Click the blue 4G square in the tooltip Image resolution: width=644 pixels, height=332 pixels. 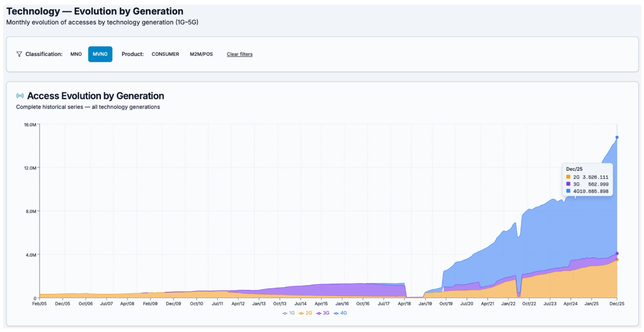click(569, 191)
